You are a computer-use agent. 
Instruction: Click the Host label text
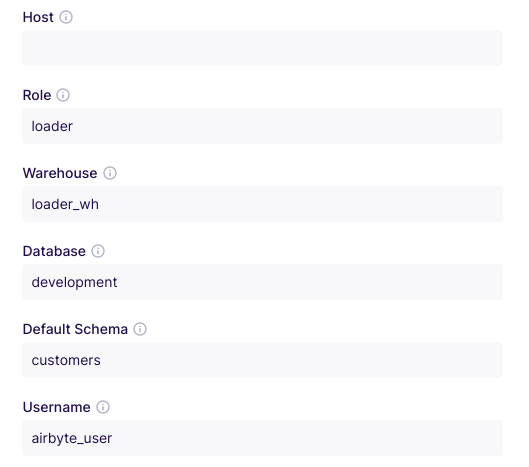38,17
